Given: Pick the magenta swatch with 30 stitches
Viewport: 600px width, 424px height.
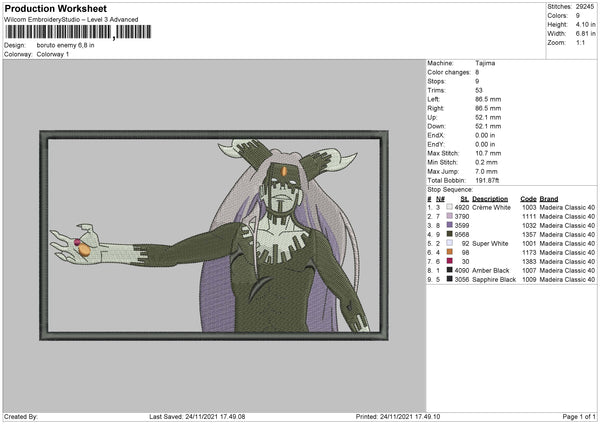Looking at the screenshot, I should pos(449,261).
